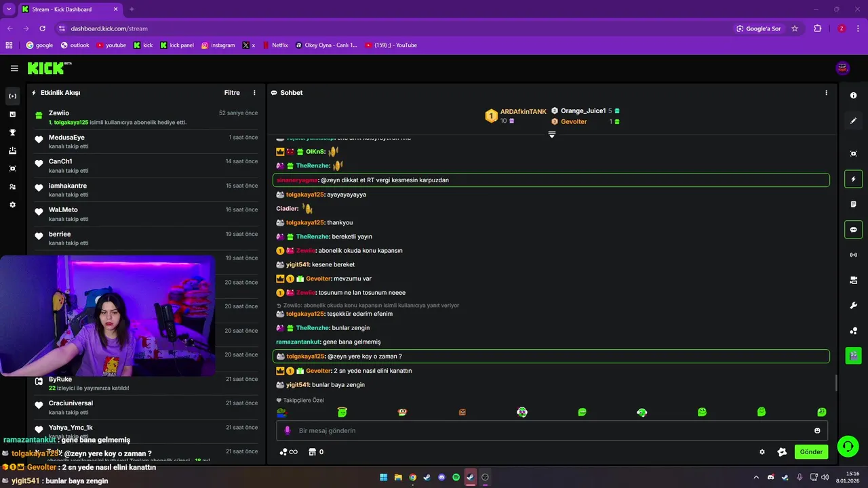
Task: Select Zewiio gift subscription event
Action: click(x=146, y=117)
